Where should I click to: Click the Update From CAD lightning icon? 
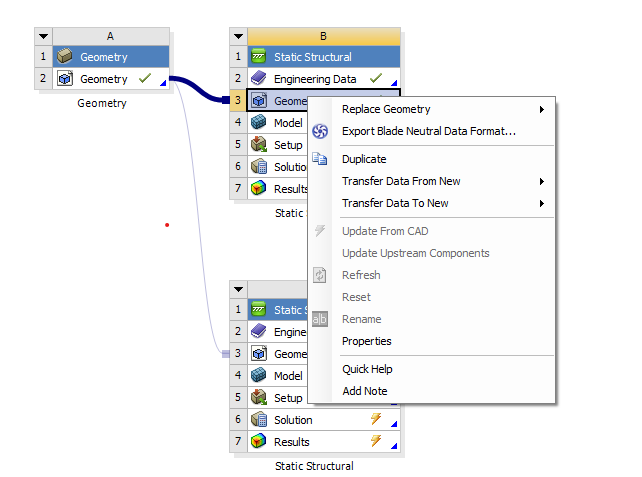tap(320, 231)
